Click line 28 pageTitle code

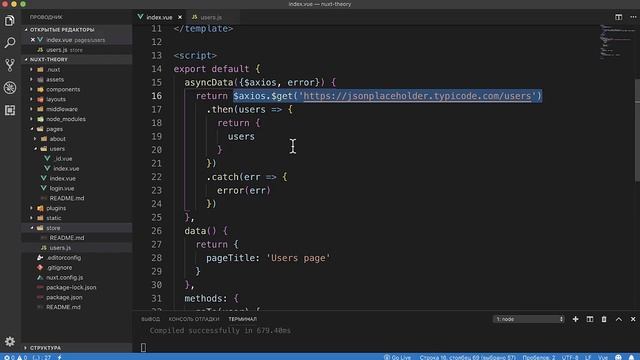(268, 258)
